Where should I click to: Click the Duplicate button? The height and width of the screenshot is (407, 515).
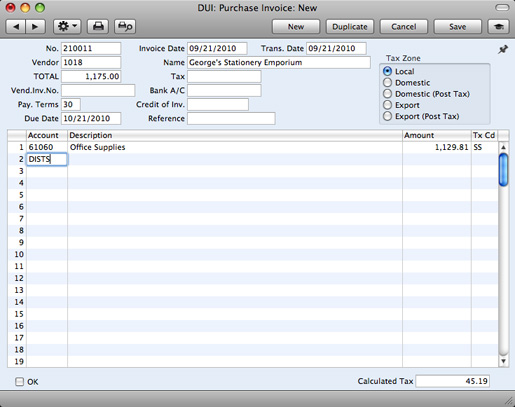coord(350,27)
